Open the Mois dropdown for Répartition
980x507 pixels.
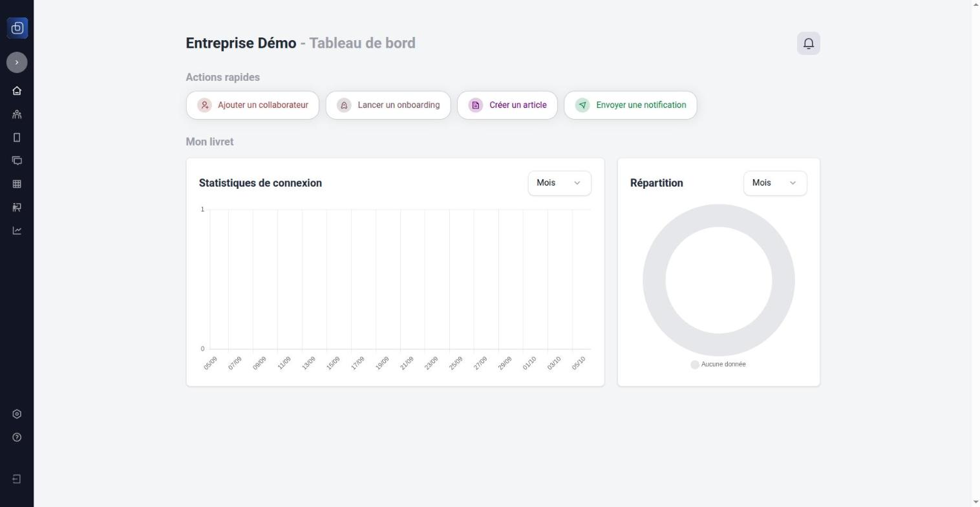775,183
